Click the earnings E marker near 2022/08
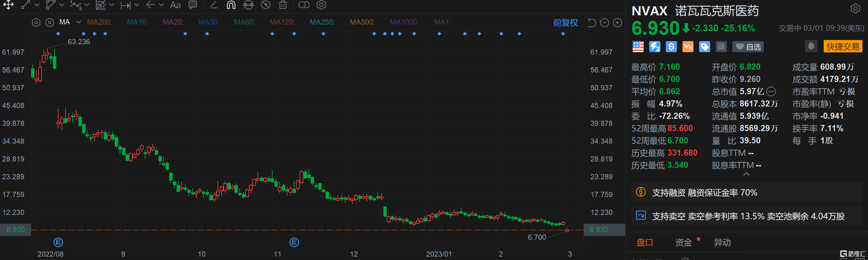868x260 pixels. click(58, 242)
